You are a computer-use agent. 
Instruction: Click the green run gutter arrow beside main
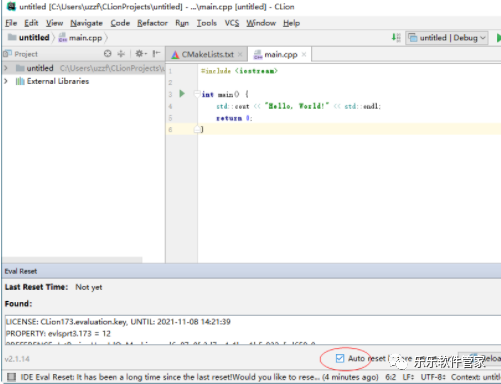coord(182,94)
